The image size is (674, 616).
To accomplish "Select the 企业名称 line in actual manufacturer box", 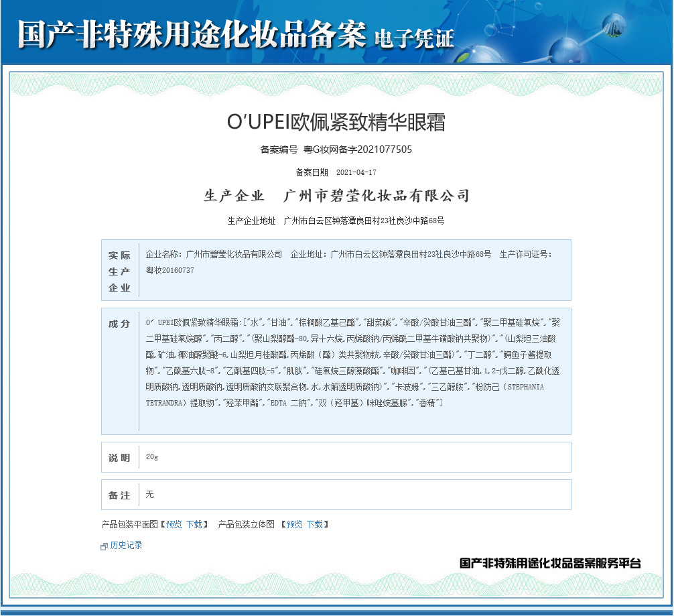I will point(214,254).
